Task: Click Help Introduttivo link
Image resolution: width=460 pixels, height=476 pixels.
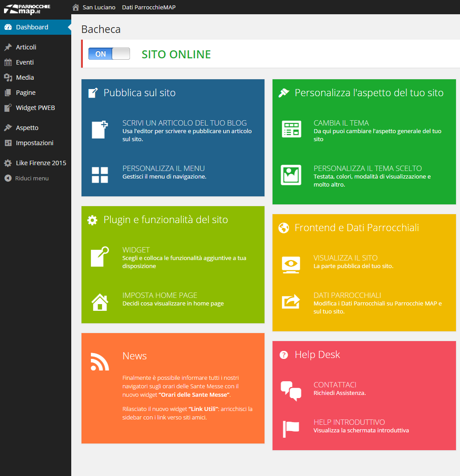Action: pyautogui.click(x=349, y=422)
